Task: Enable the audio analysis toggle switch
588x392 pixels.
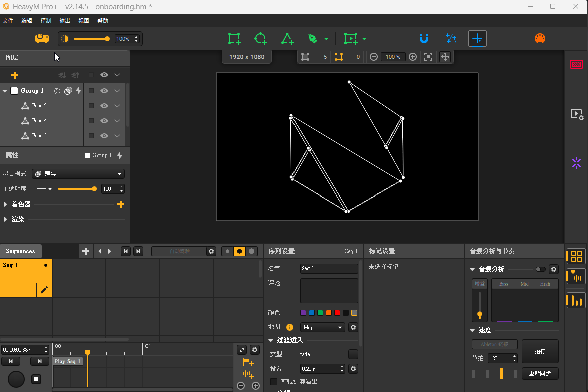Action: pyautogui.click(x=540, y=269)
